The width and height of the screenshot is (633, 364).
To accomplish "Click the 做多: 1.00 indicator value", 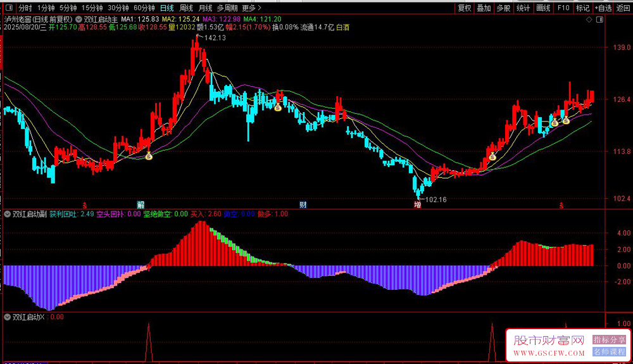I will pyautogui.click(x=272, y=214).
